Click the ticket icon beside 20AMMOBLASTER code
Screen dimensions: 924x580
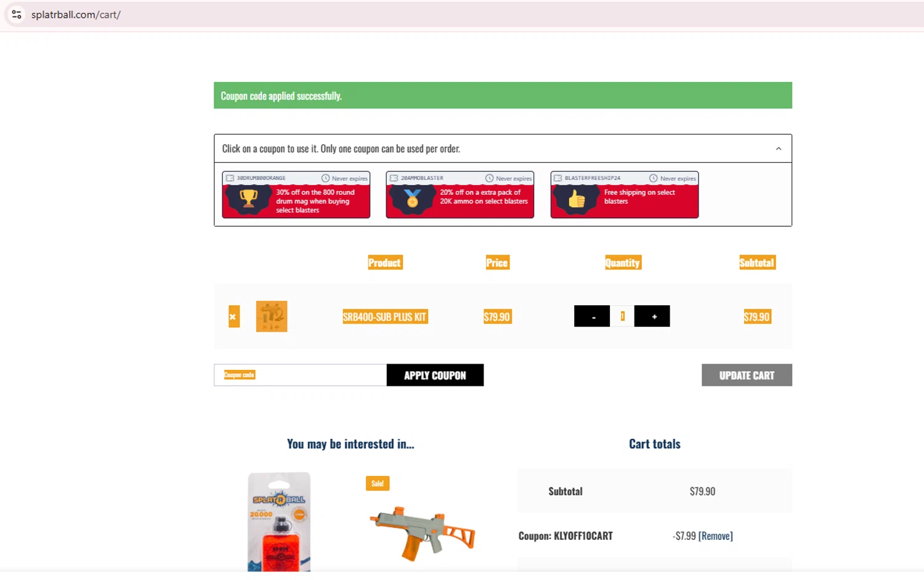(x=394, y=178)
